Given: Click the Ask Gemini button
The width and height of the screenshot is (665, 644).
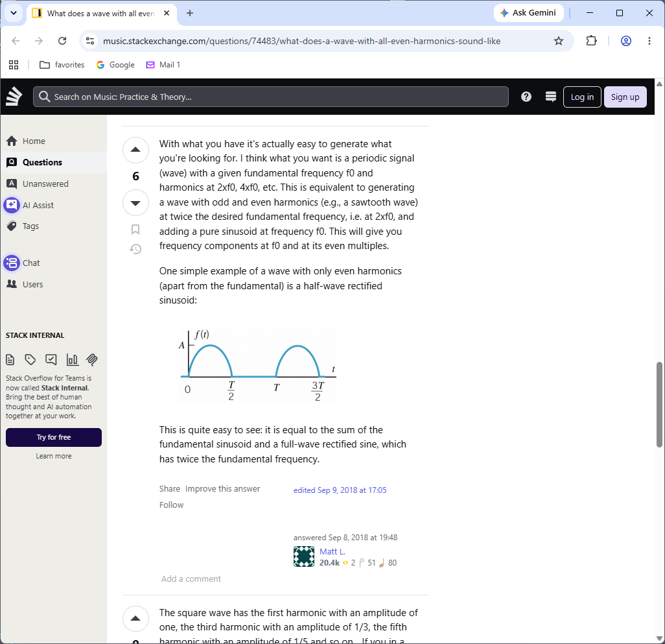Looking at the screenshot, I should pos(528,13).
